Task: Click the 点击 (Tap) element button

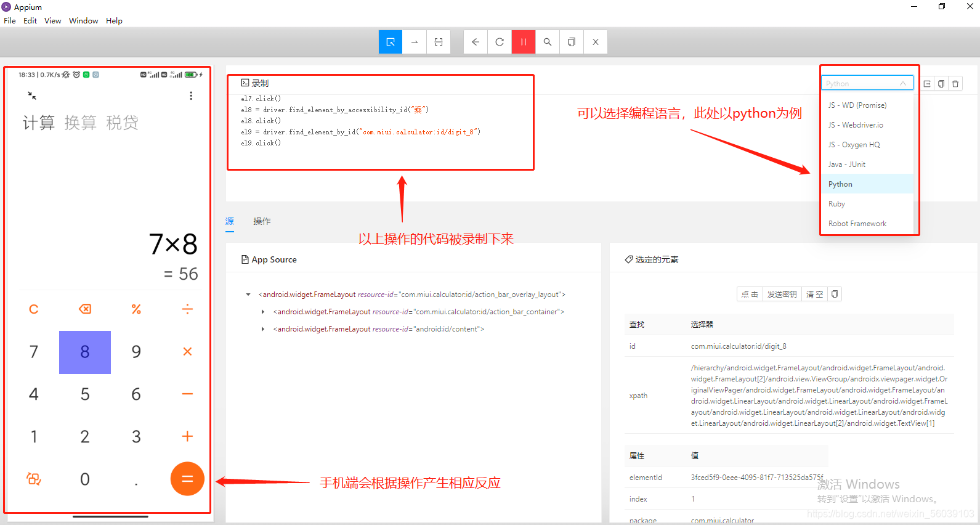Action: click(750, 295)
